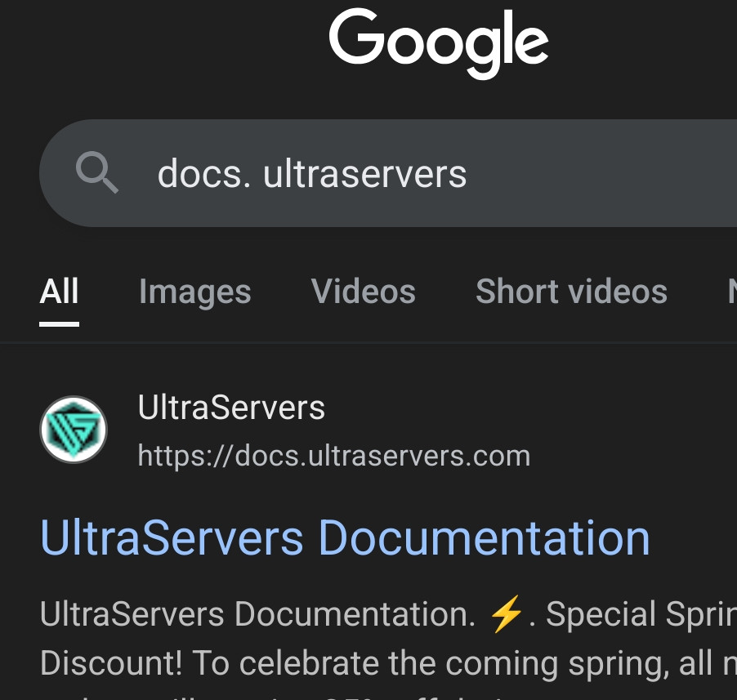Select the partially visible tab after Short videos

(x=732, y=292)
